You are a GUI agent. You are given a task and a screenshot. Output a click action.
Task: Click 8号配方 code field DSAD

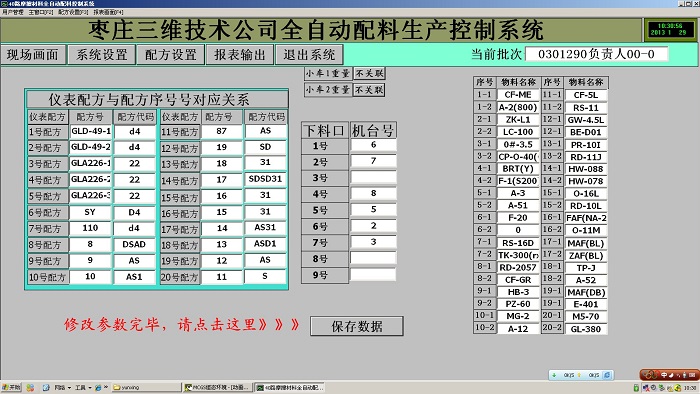(x=134, y=244)
